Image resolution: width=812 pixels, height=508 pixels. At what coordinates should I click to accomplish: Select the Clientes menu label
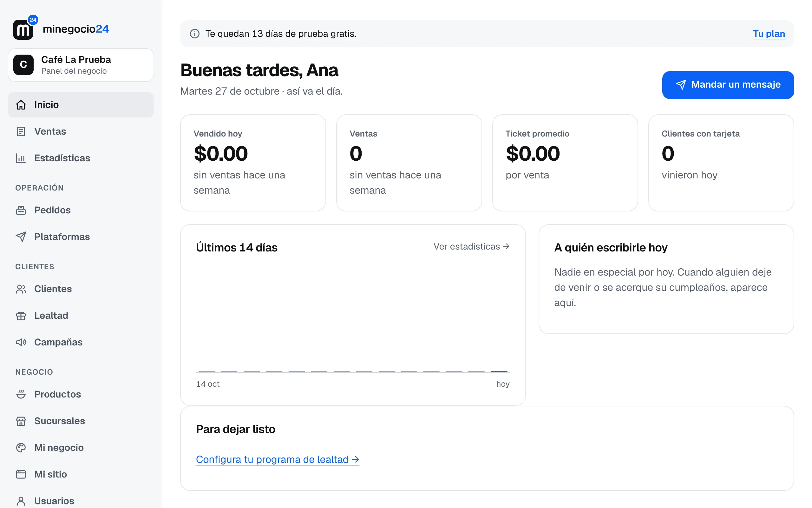click(53, 289)
